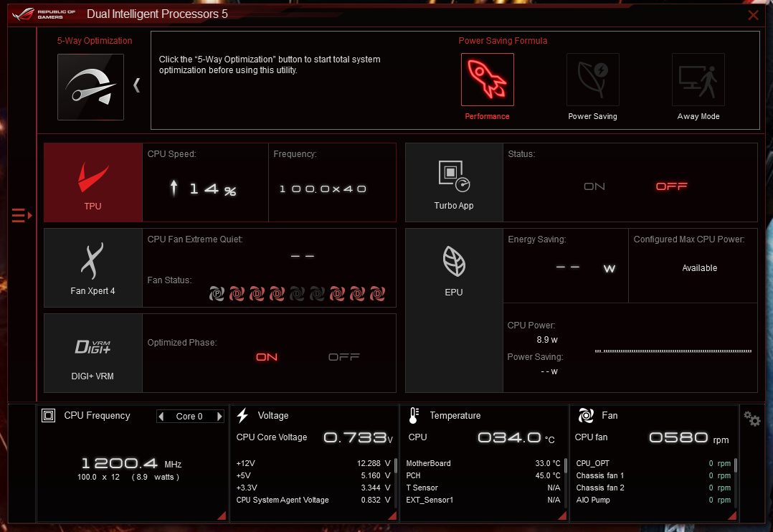Expand the left sidebar menu
Viewport: 773px width, 532px height.
pos(22,216)
